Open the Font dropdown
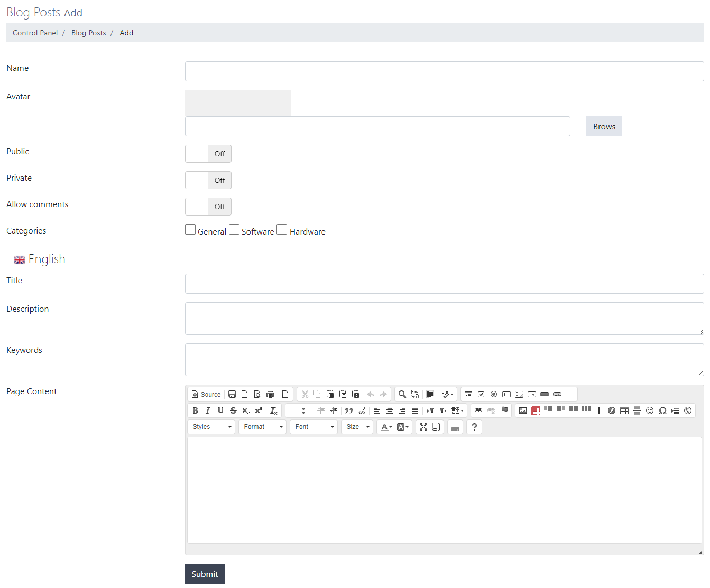Image resolution: width=710 pixels, height=588 pixels. 314,427
